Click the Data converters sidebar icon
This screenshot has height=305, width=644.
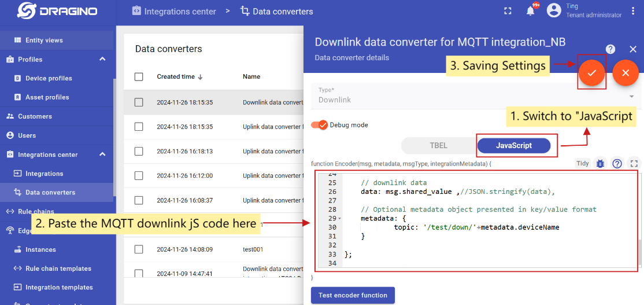click(x=18, y=192)
